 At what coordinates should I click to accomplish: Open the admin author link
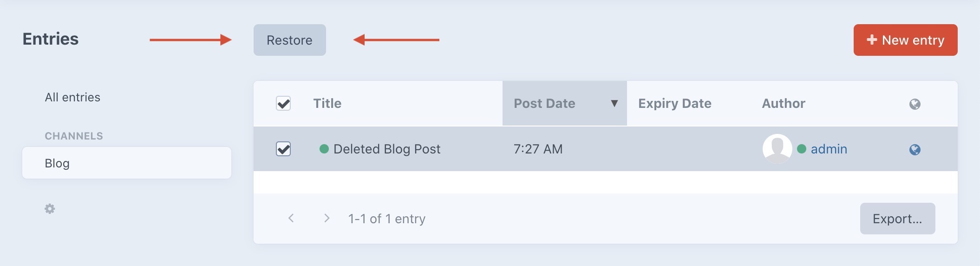pyautogui.click(x=829, y=149)
